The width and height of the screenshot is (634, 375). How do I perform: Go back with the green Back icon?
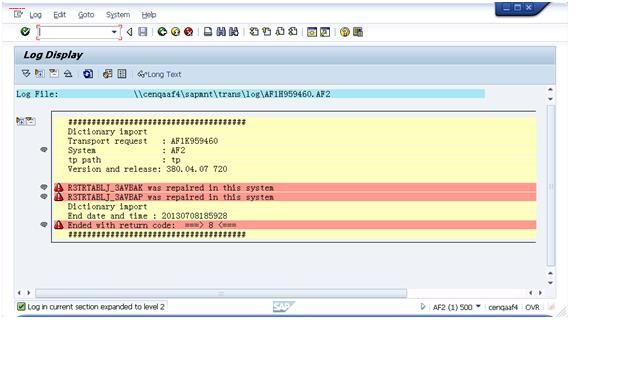click(x=162, y=32)
